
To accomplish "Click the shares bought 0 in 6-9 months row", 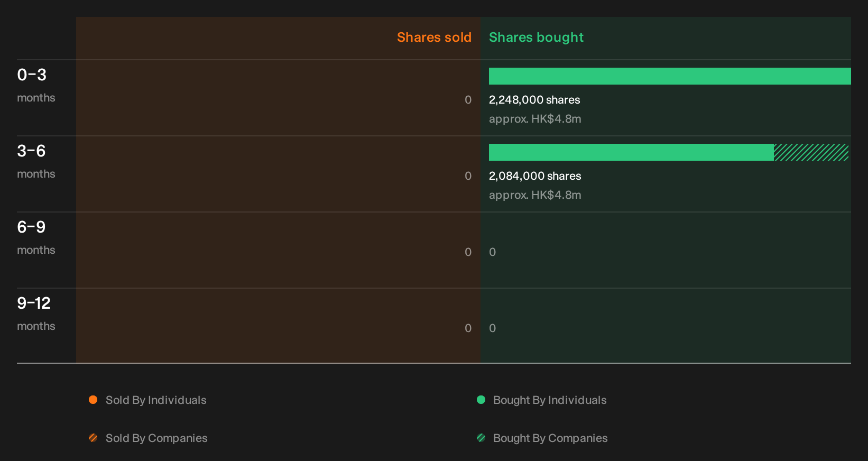I will [492, 252].
